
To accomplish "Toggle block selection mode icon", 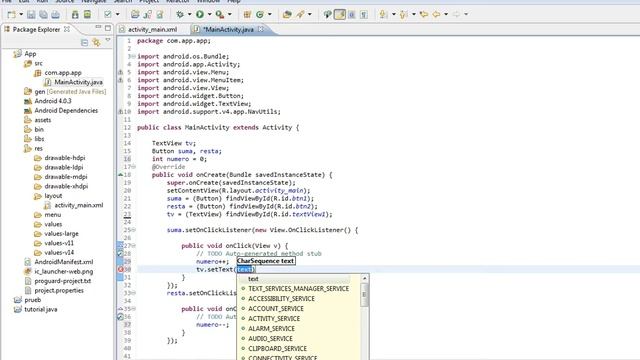I will coord(351,15).
